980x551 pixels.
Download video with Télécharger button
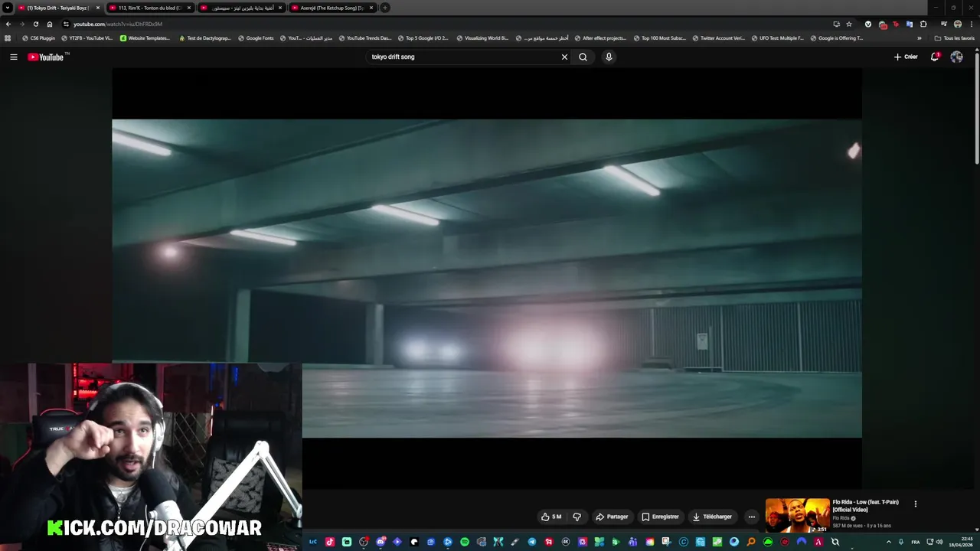click(712, 517)
